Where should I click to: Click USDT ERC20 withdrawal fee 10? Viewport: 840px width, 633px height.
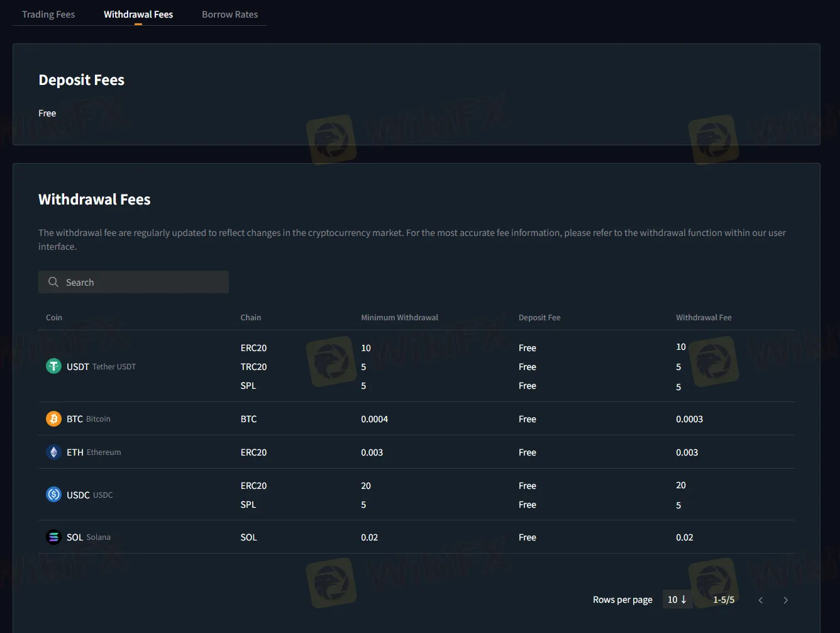pyautogui.click(x=681, y=346)
